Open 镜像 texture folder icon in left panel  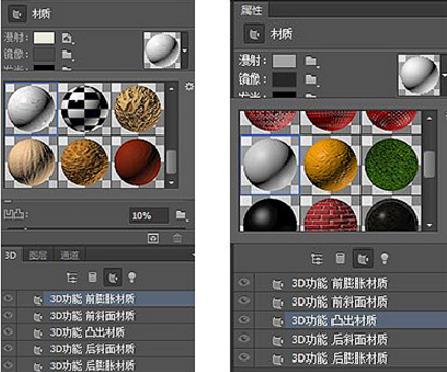click(x=67, y=54)
